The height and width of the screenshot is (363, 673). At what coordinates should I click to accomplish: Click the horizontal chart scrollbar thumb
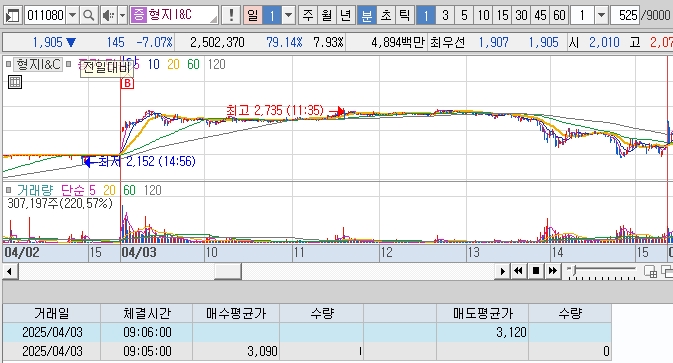coord(227,271)
